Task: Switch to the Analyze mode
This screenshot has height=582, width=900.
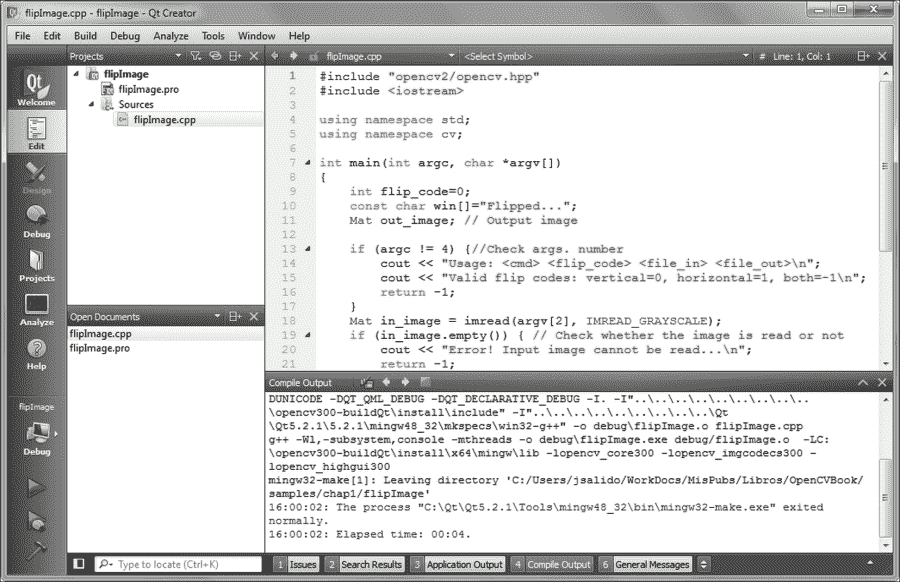Action: click(36, 310)
